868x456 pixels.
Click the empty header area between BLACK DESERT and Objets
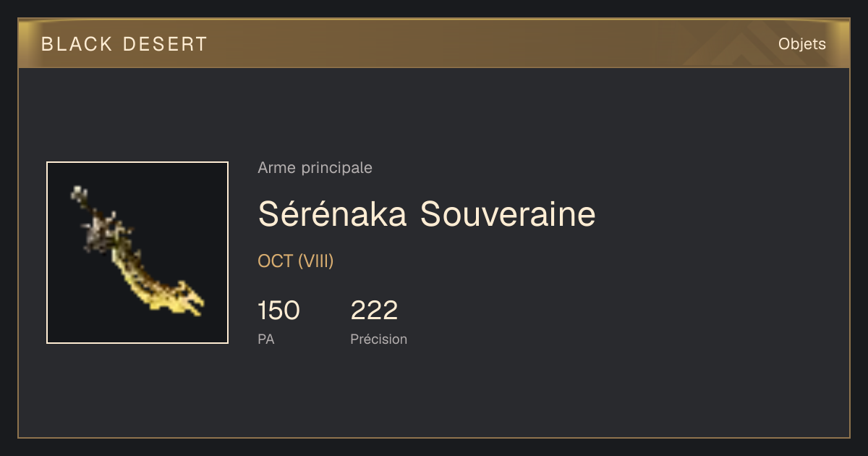coord(492,44)
